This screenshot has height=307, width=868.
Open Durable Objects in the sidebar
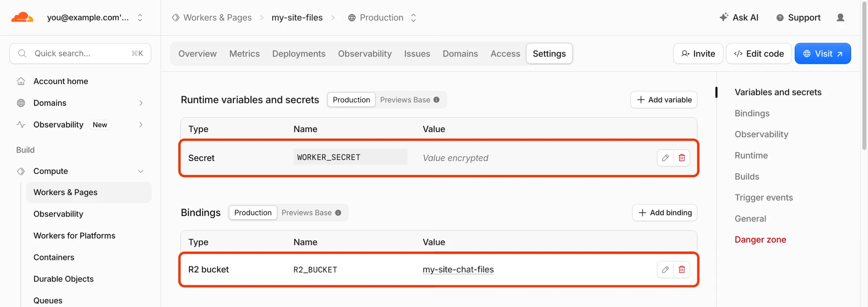(63, 279)
